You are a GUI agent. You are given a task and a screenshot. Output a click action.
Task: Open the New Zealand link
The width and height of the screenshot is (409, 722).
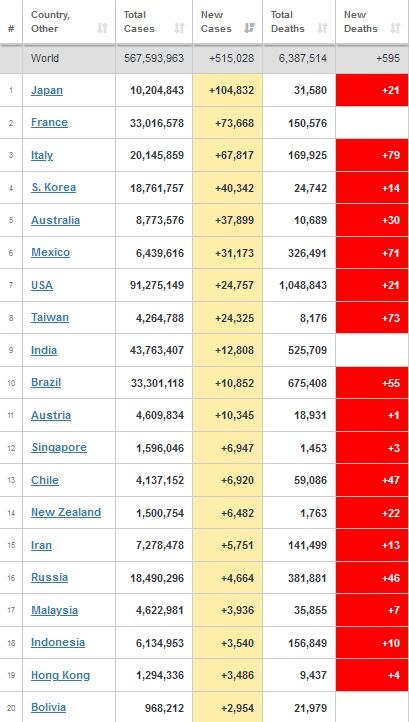coord(66,512)
